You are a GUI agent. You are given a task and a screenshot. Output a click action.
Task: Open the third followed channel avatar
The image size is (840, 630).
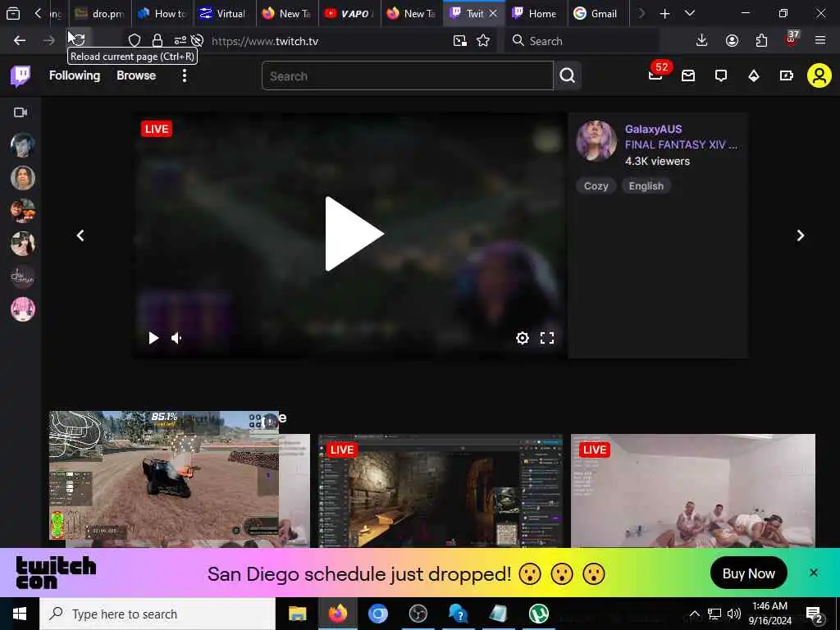22,211
